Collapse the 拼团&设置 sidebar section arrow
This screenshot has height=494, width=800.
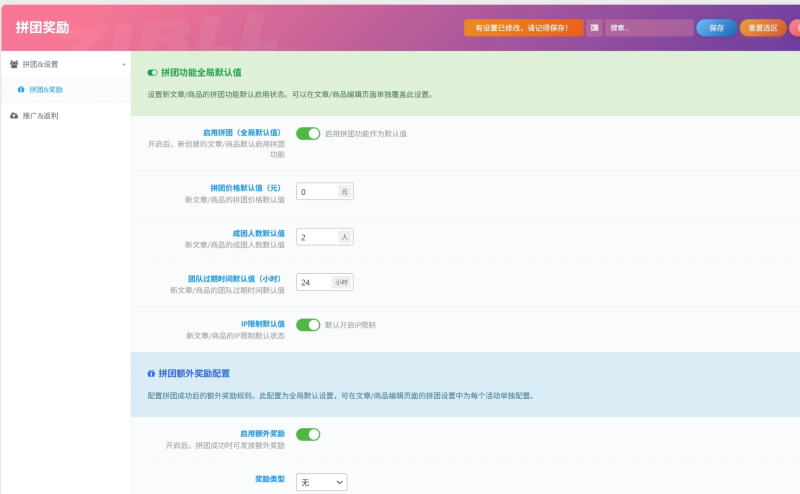(123, 65)
